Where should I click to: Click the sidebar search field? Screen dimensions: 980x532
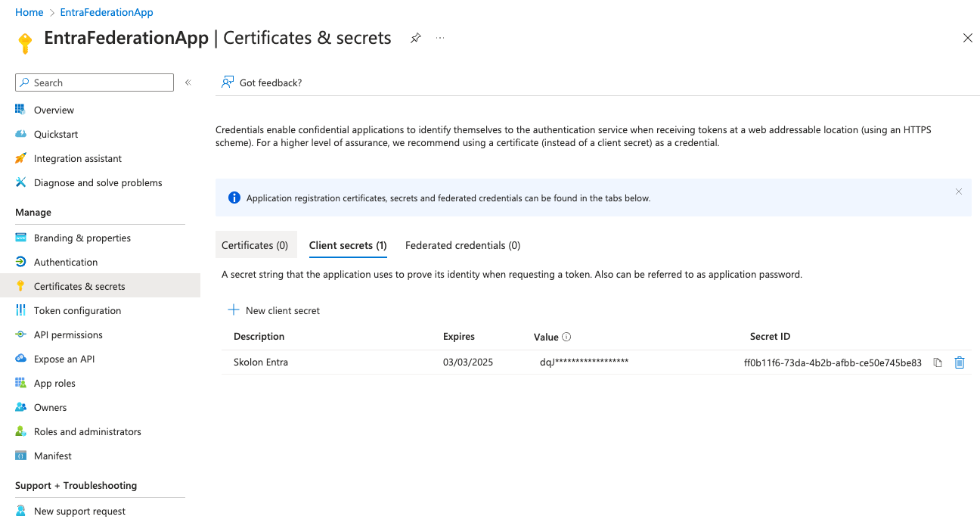94,82
